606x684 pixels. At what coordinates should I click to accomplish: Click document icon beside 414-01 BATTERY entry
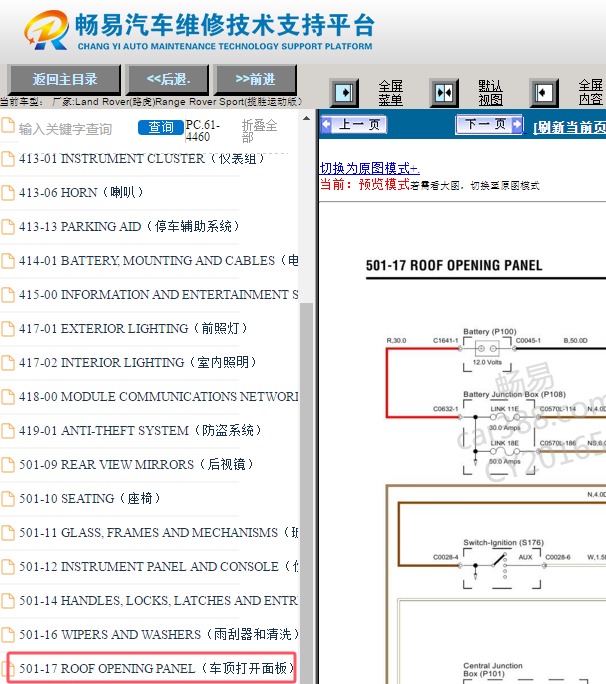pos(7,260)
